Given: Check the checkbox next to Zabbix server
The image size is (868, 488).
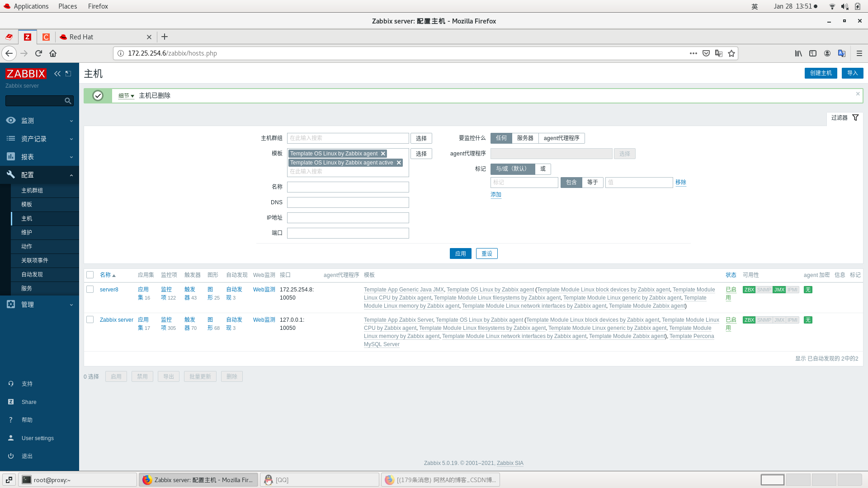Looking at the screenshot, I should [90, 319].
